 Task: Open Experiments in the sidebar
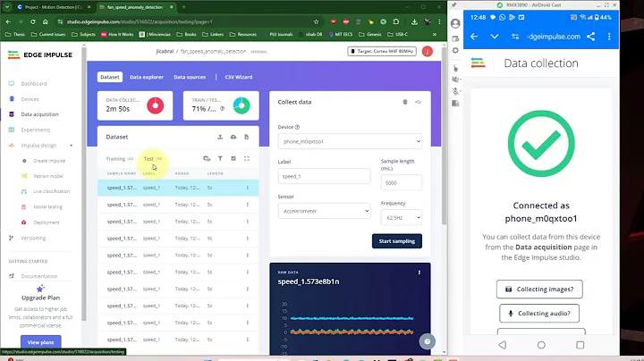pos(35,130)
